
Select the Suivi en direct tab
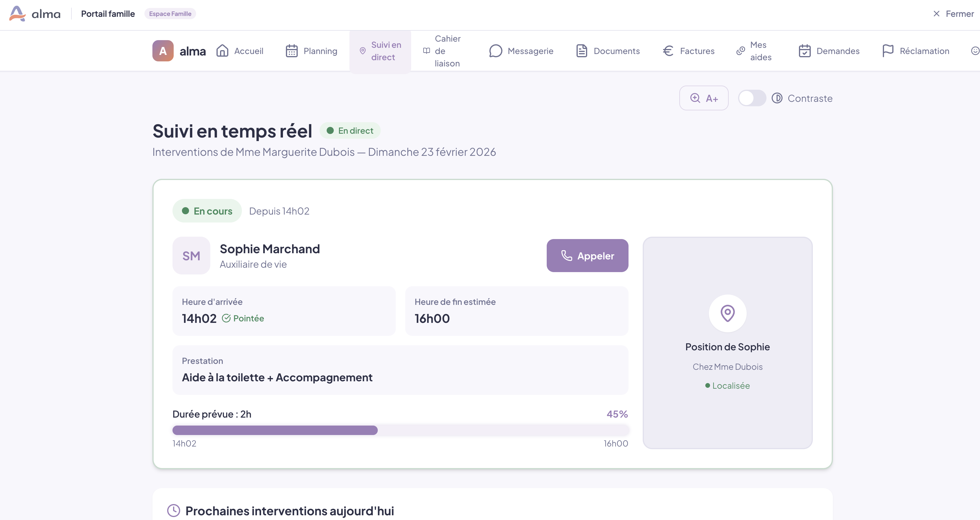click(x=380, y=50)
